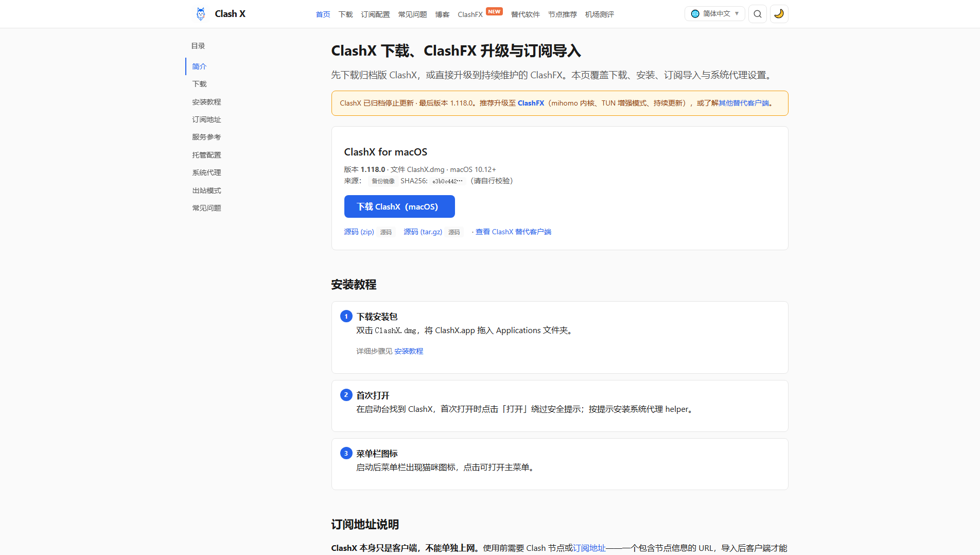Click the version 1.118.0 text

point(373,169)
